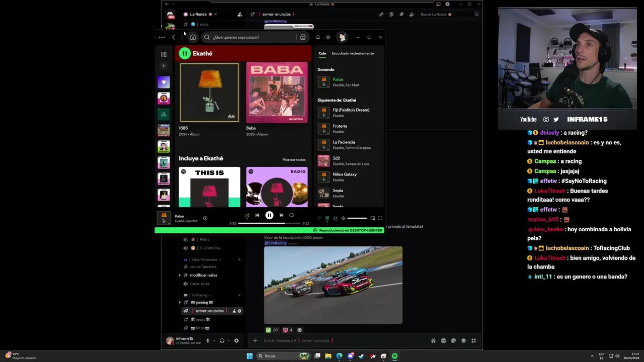644x362 pixels.
Task: Open the 1686 album cover
Action: pos(209,93)
